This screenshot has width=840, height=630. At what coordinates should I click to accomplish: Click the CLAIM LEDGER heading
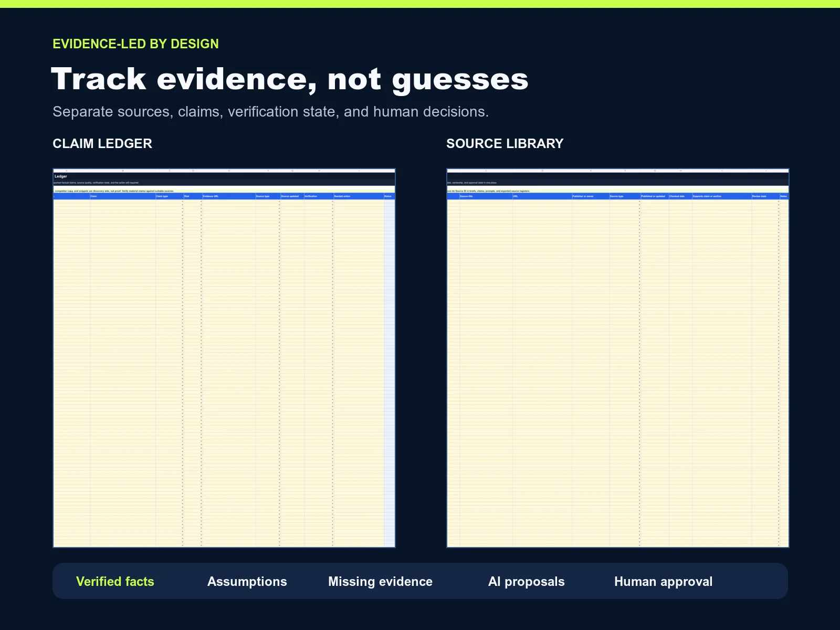click(x=102, y=143)
